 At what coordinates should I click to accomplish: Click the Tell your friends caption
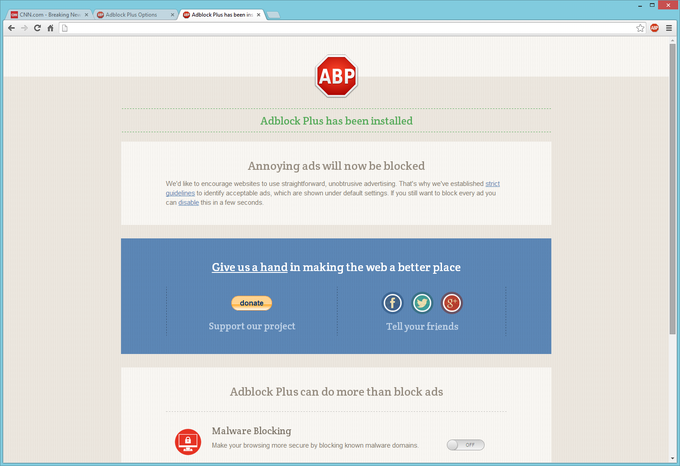point(422,326)
